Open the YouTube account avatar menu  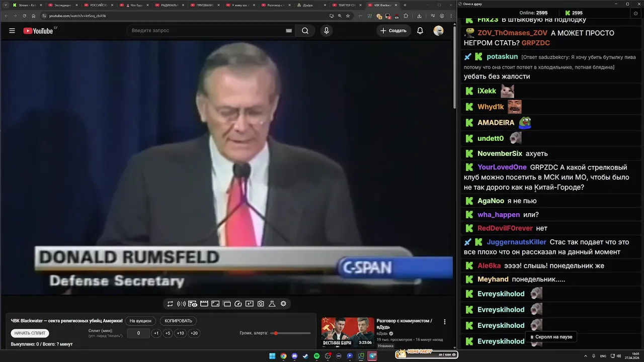click(438, 31)
